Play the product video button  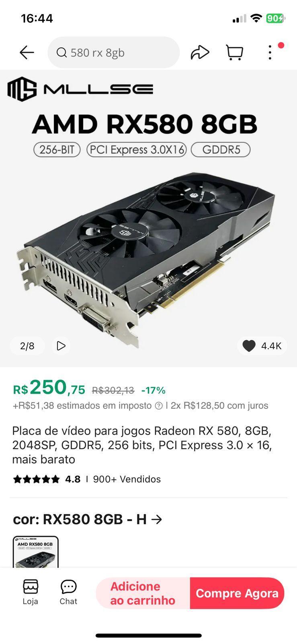point(61,346)
